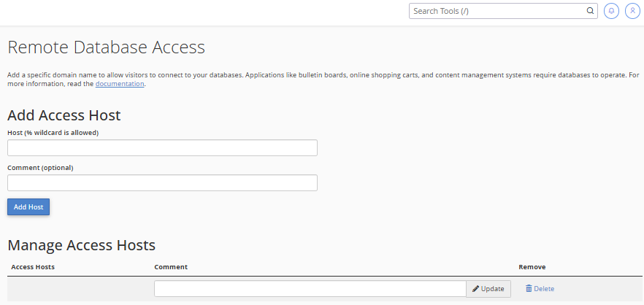Click the Manage Access Hosts heading
The width and height of the screenshot is (644, 305).
tap(81, 245)
